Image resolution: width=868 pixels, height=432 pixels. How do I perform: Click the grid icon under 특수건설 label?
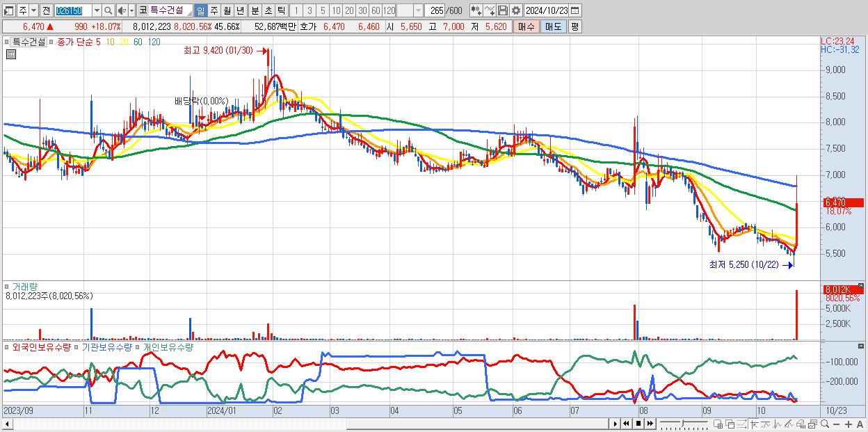coord(10,55)
